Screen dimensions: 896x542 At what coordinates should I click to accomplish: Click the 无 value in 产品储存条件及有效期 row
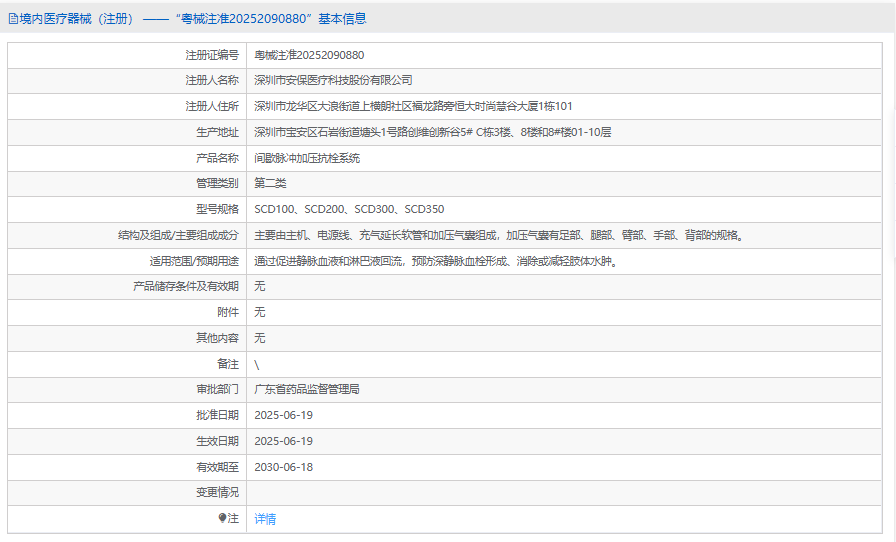260,286
